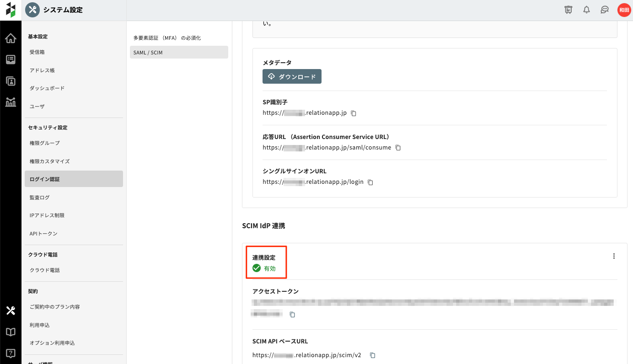
Task: Open the three-dot menu for 連携設定
Action: click(x=614, y=256)
